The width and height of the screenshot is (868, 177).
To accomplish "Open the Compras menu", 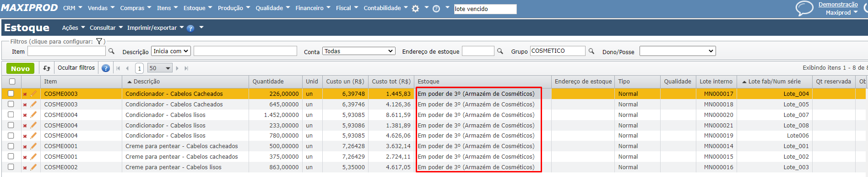I will coord(136,8).
